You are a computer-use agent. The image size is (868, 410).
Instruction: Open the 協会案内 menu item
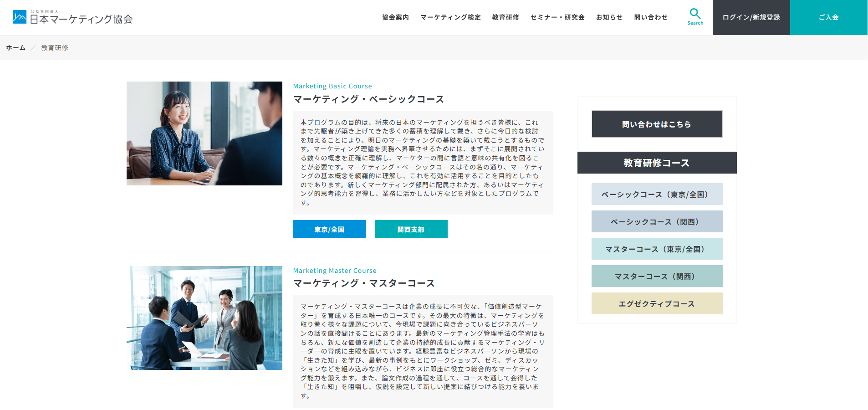[x=395, y=17]
